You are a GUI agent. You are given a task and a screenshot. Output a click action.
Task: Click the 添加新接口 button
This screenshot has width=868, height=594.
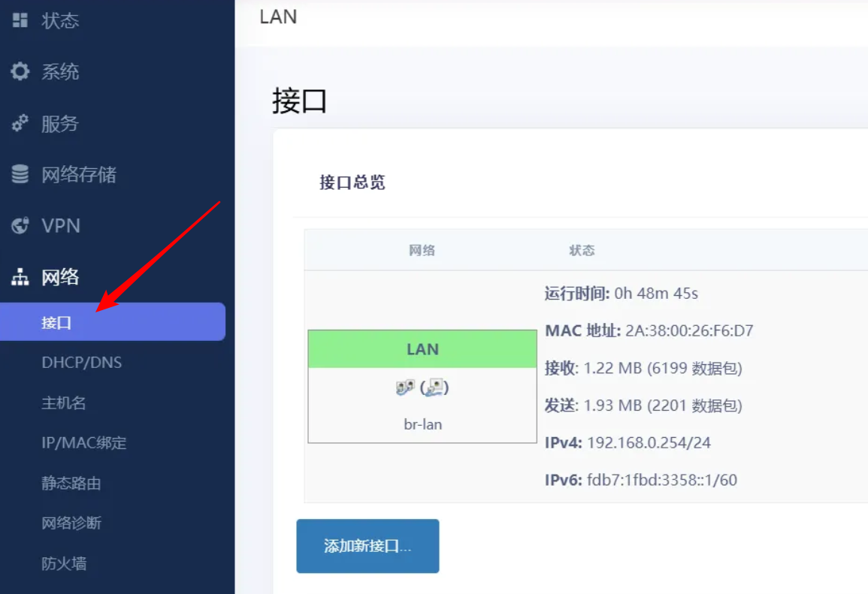tap(367, 546)
